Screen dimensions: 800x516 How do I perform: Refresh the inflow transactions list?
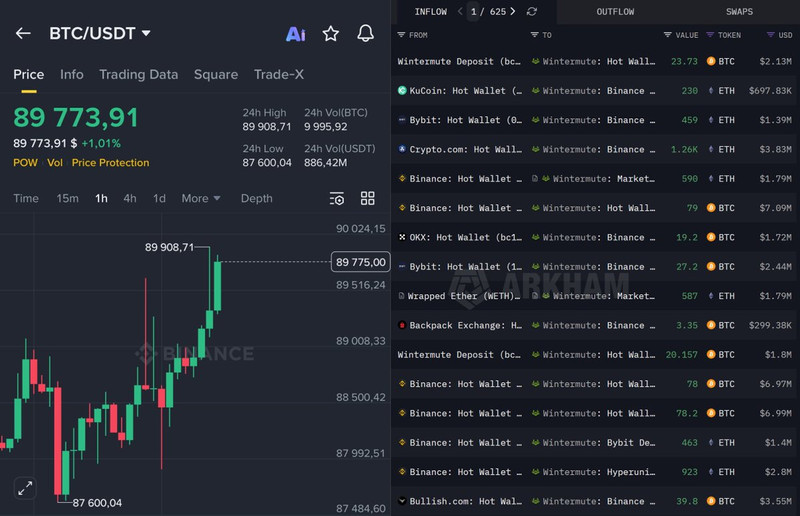[x=532, y=12]
